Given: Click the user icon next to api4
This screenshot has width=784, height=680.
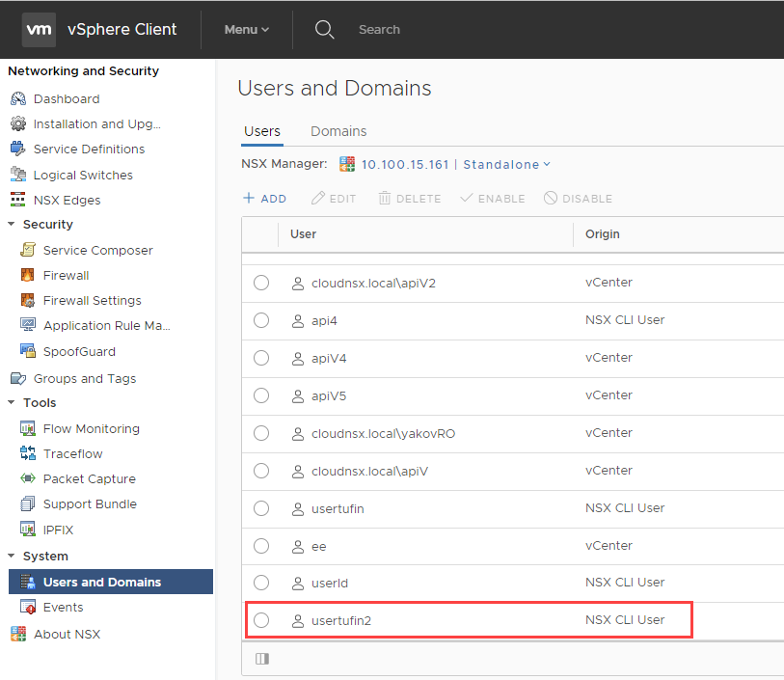Looking at the screenshot, I should (x=298, y=321).
